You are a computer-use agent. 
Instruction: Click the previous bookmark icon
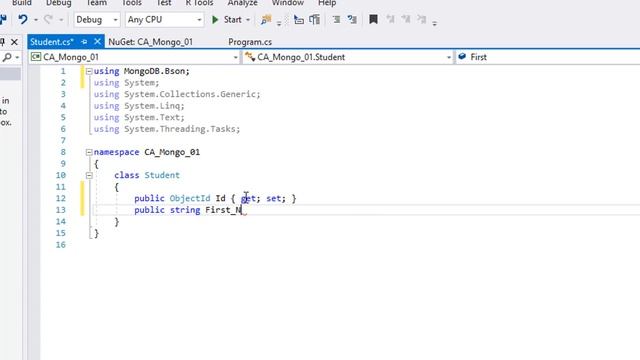pos(390,19)
